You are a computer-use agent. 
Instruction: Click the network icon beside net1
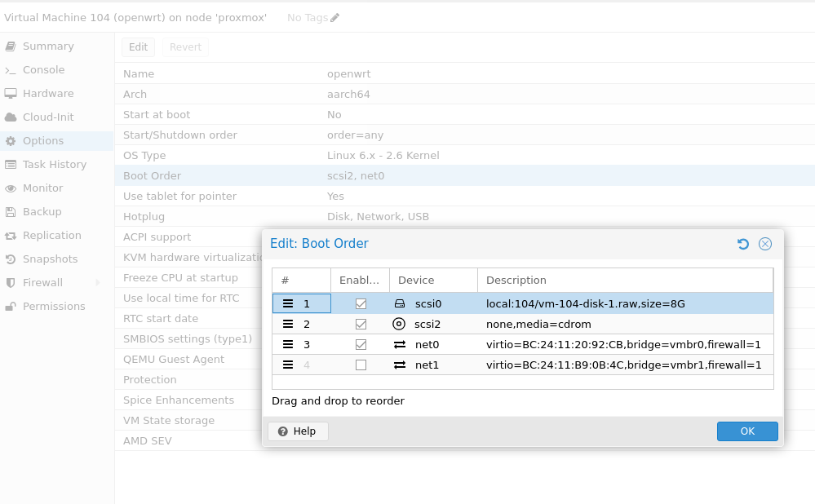coord(400,365)
